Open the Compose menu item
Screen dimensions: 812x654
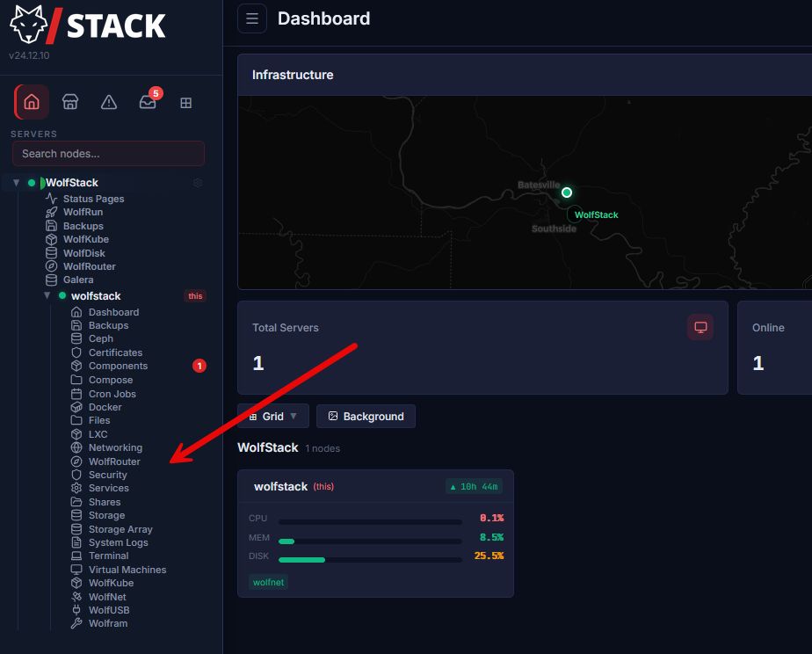(x=111, y=380)
